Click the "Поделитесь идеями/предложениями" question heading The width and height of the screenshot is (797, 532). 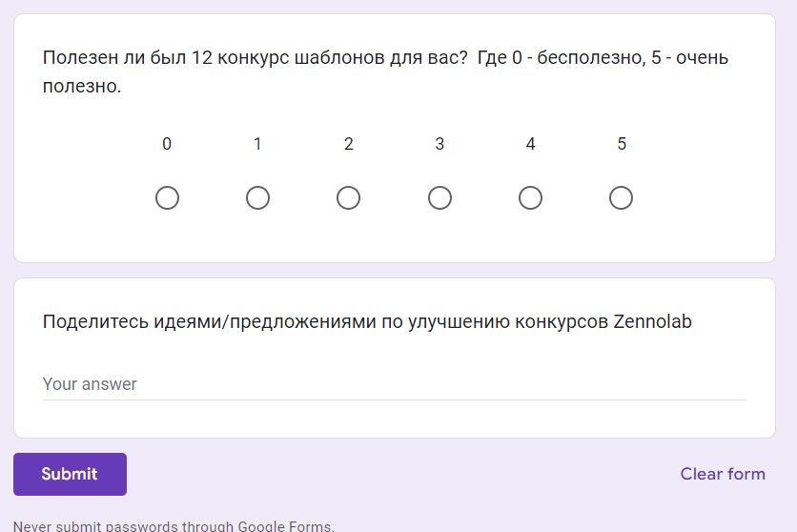coord(367,321)
